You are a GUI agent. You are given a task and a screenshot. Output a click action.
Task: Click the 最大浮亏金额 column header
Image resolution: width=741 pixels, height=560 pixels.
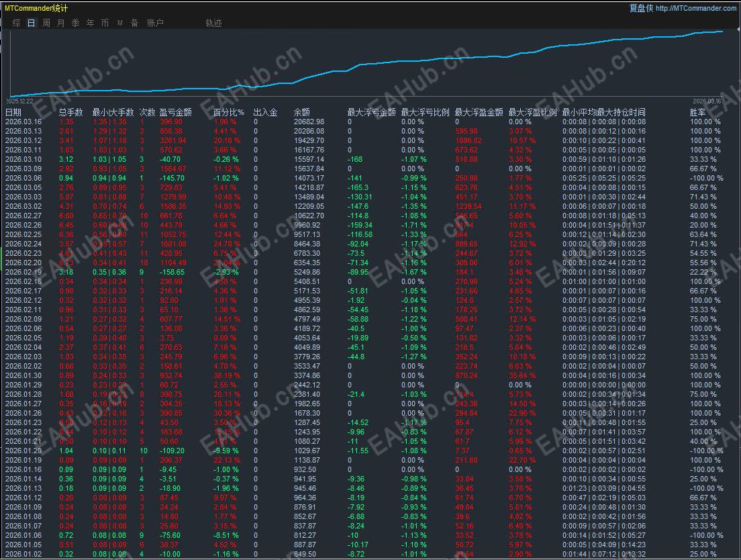pyautogui.click(x=371, y=112)
